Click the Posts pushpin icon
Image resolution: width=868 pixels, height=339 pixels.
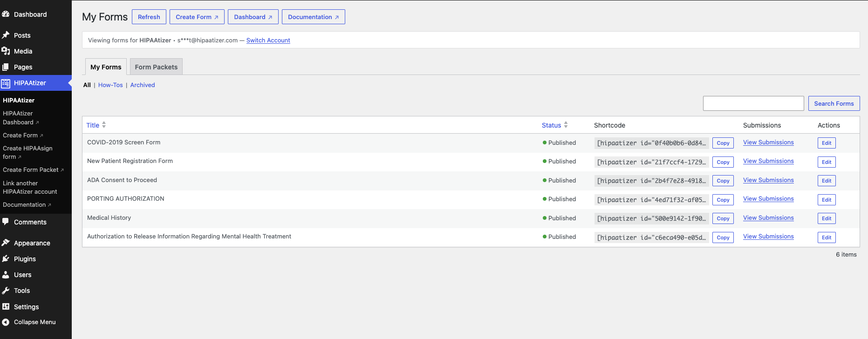tap(6, 35)
